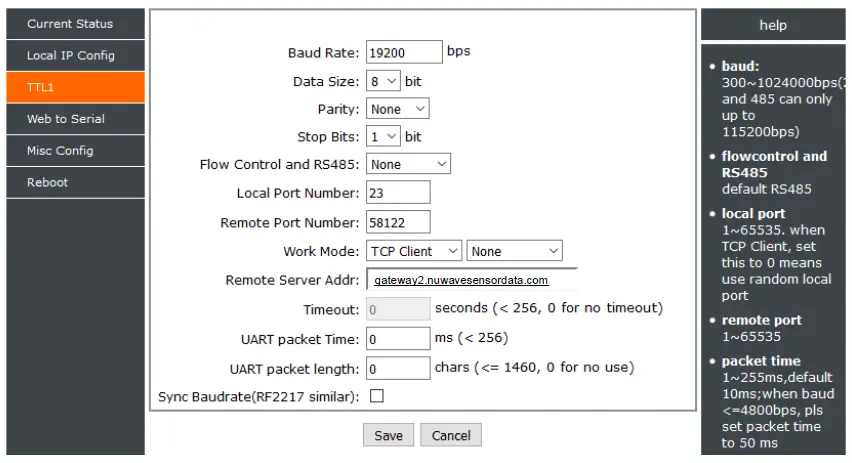Toggle the Sync Baudrate checkbox
852x463 pixels.
pos(377,396)
